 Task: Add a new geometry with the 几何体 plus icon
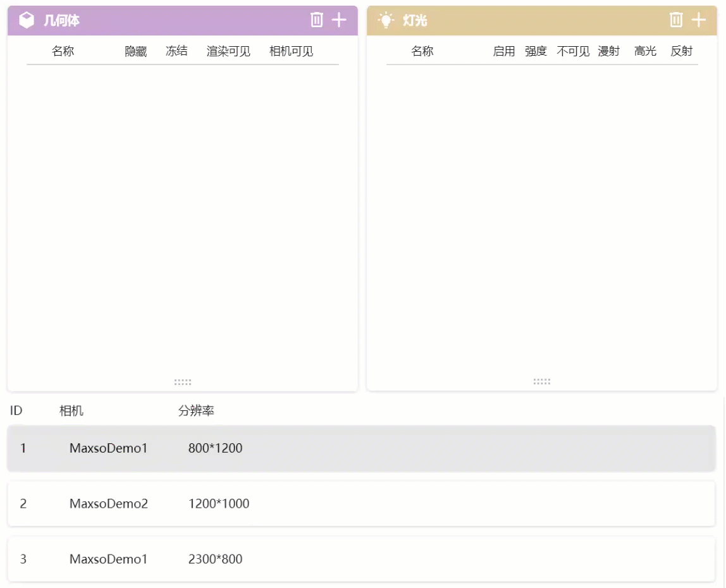click(x=339, y=20)
